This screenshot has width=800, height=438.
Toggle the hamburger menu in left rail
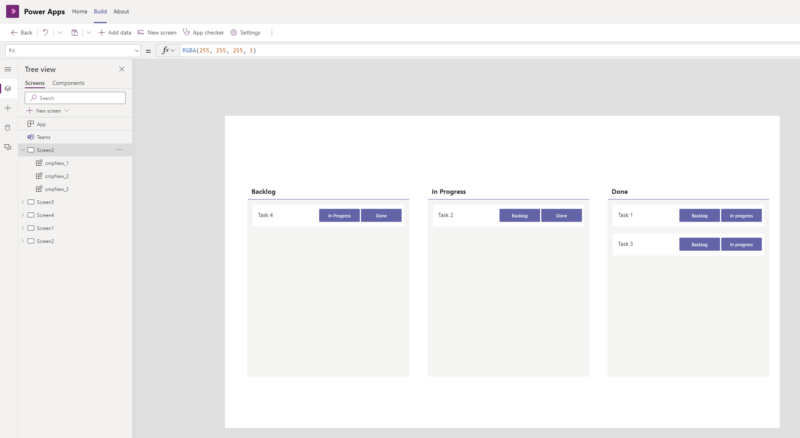(x=8, y=69)
